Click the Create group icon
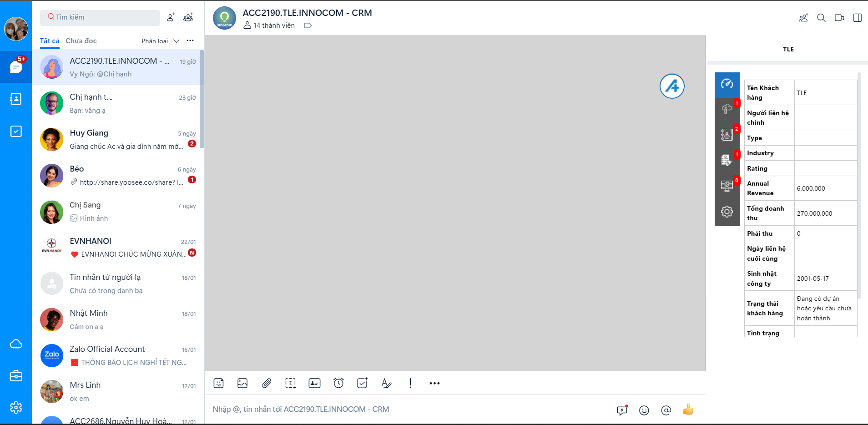Image resolution: width=868 pixels, height=425 pixels. pyautogui.click(x=188, y=17)
